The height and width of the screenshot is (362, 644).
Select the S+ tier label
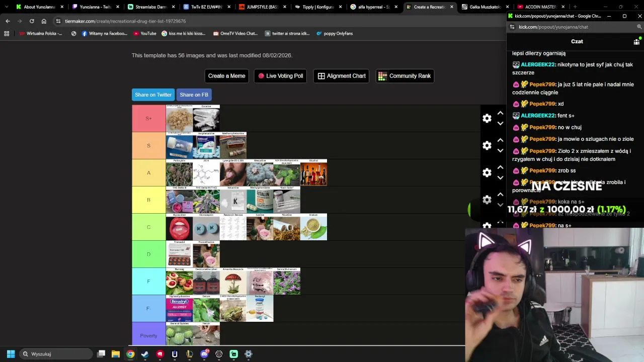tap(148, 118)
